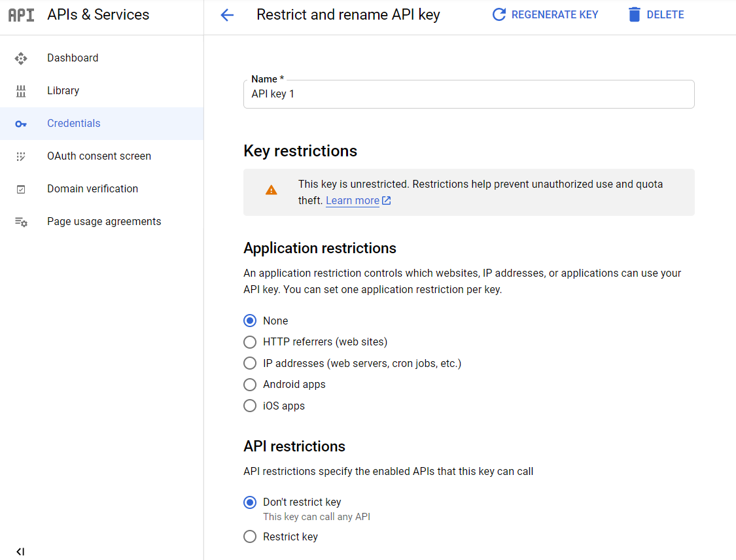Open Domain verification page
The image size is (736, 560).
tap(102, 188)
